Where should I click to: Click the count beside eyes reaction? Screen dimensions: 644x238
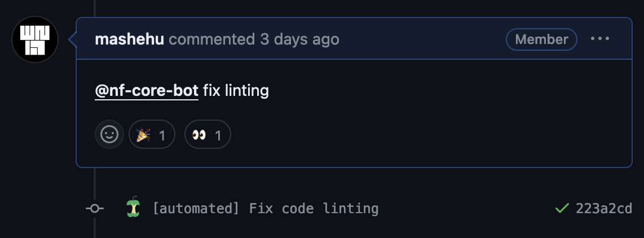[218, 135]
